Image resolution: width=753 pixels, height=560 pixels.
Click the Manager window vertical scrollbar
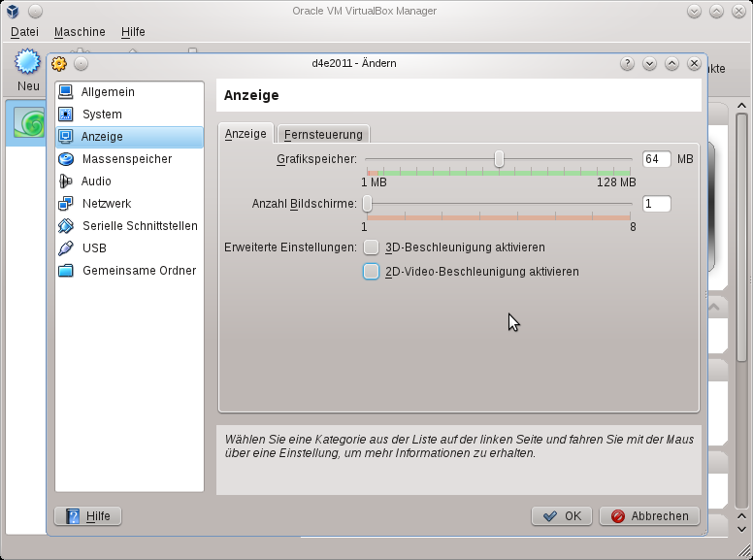pyautogui.click(x=741, y=238)
